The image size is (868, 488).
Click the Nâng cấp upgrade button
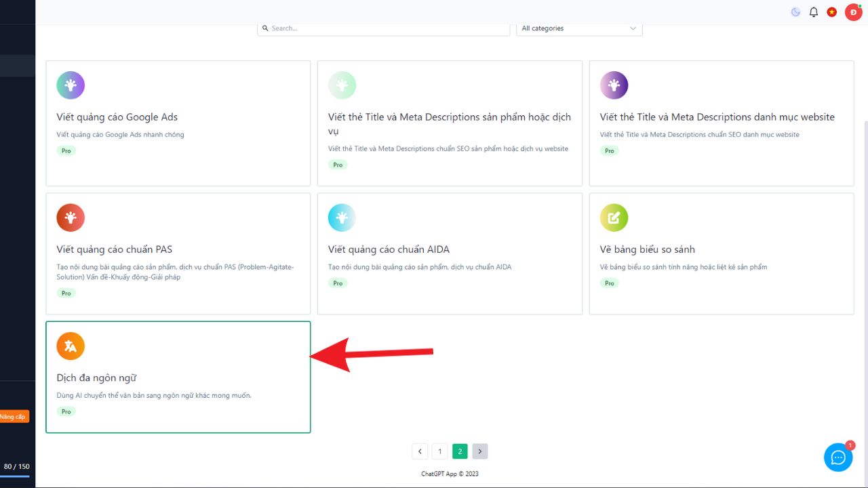[x=14, y=417]
